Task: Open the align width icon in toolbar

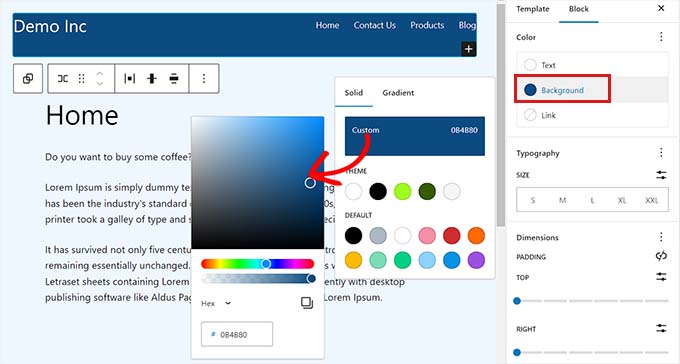Action: click(x=174, y=79)
